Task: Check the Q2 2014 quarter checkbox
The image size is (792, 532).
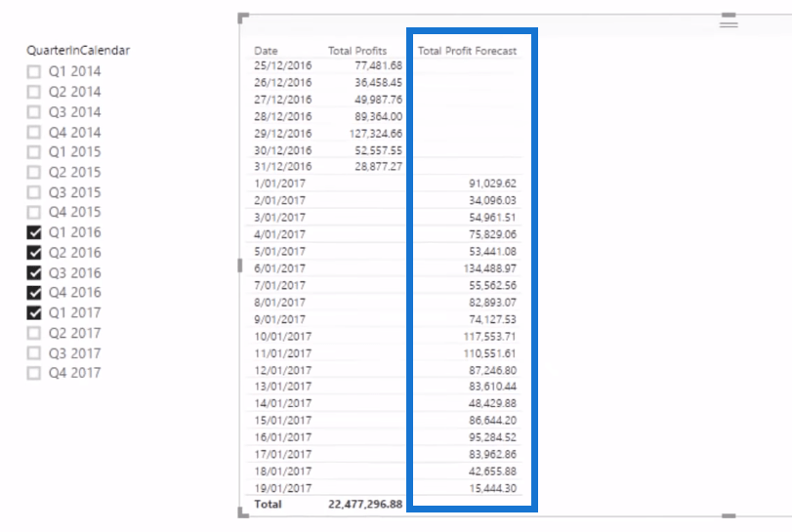Action: pyautogui.click(x=34, y=92)
